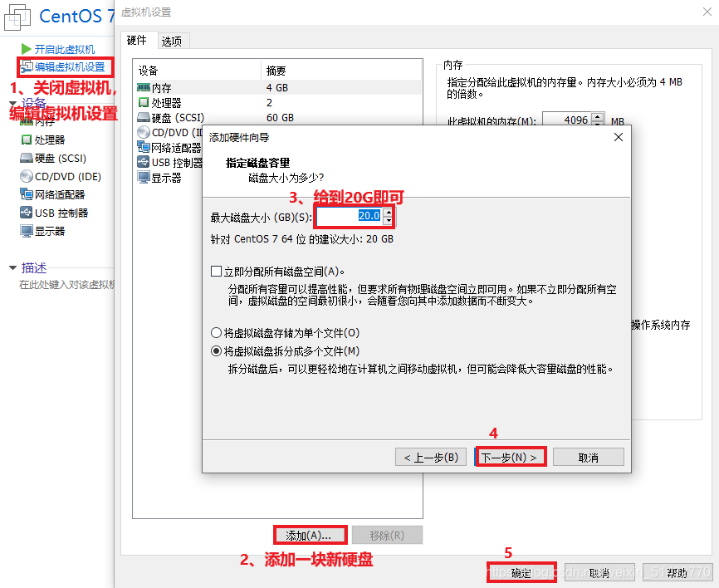Click the edit virtual machine settings icon

(x=26, y=66)
